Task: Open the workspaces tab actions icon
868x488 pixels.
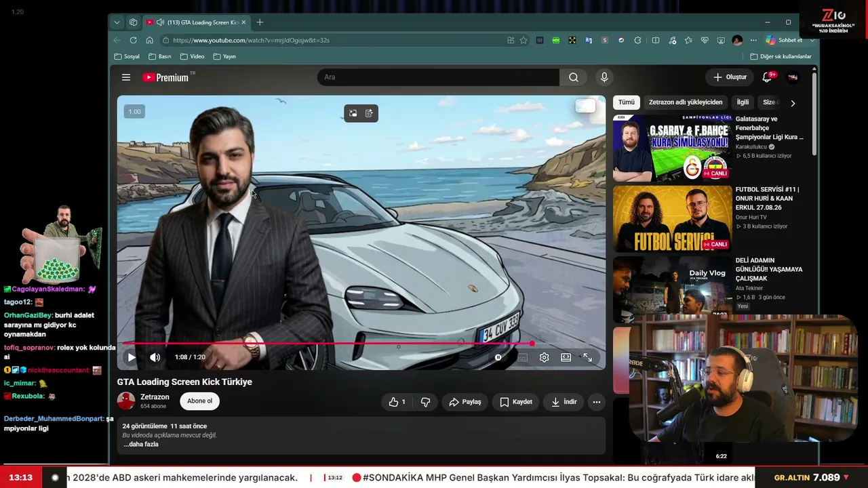Action: point(134,22)
